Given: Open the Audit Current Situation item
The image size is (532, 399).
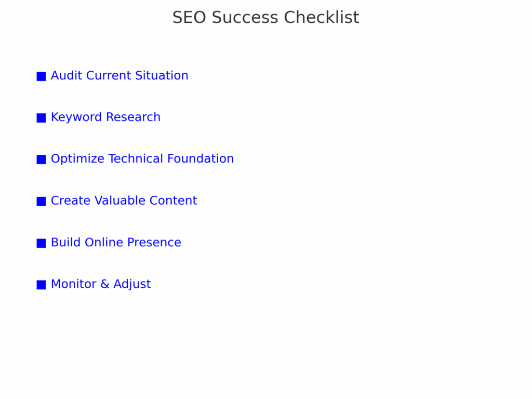Looking at the screenshot, I should click(x=119, y=76).
